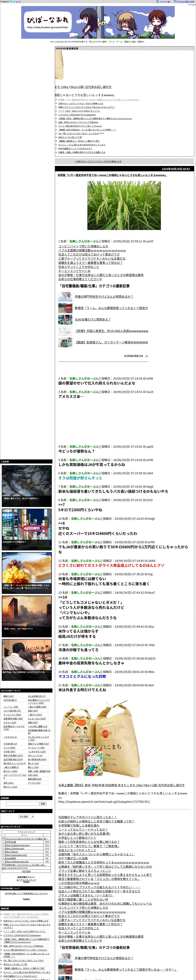This screenshot has width=196, height=980.
Task: Click the Edit link in the ranking widget
Action: pyautogui.click(x=3, y=868)
